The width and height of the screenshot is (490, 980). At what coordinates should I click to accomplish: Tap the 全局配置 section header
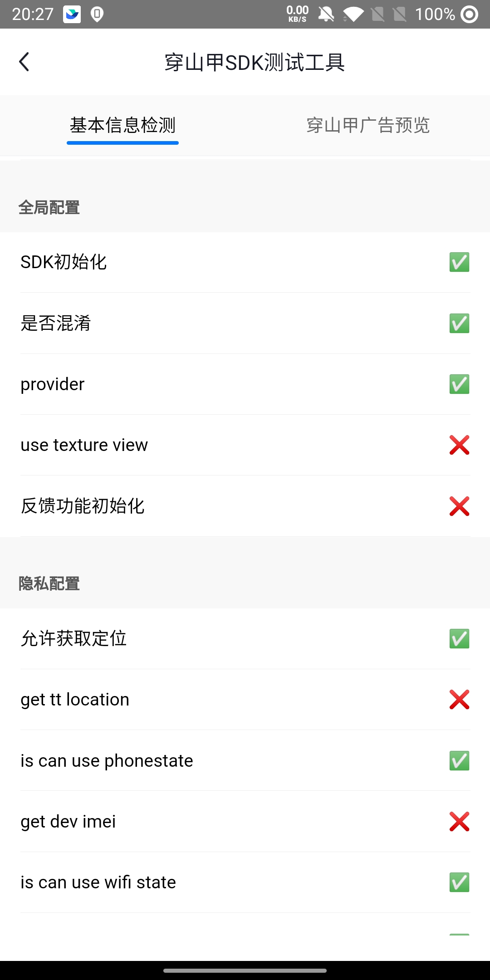coord(49,208)
